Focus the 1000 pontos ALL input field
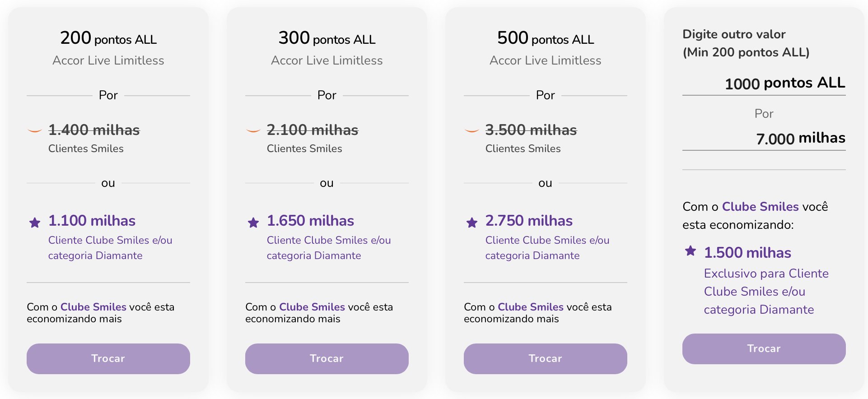This screenshot has width=868, height=399. click(764, 84)
